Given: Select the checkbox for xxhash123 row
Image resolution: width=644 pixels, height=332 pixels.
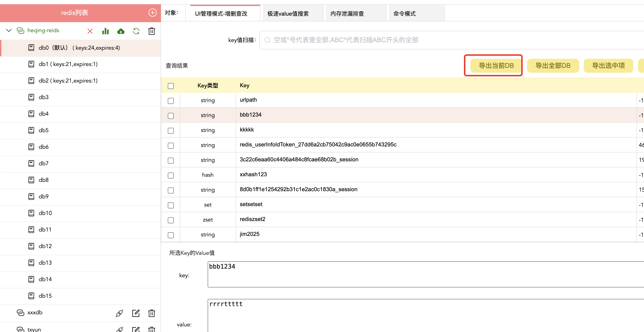Looking at the screenshot, I should tap(171, 175).
